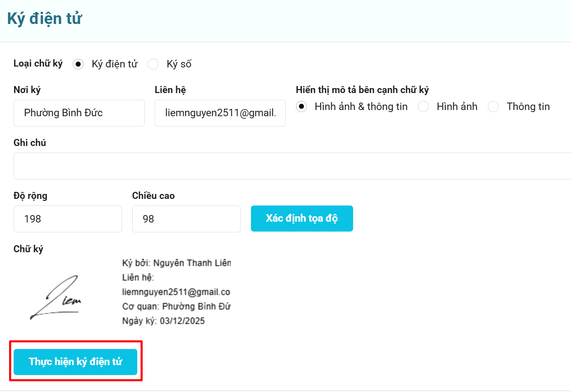Click the 'Hiển thị mô tả bên cạnh chữ ký' label
571x392 pixels.
(362, 90)
